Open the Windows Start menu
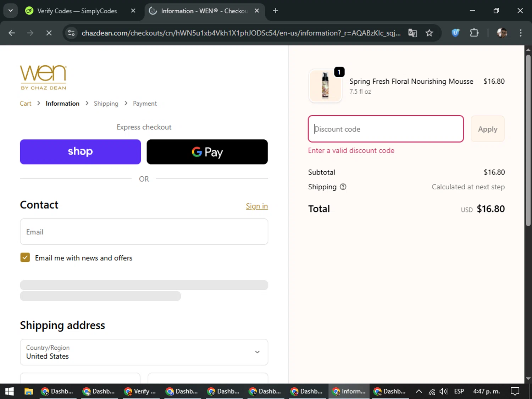Screen dimensions: 532x399 pos(10,391)
